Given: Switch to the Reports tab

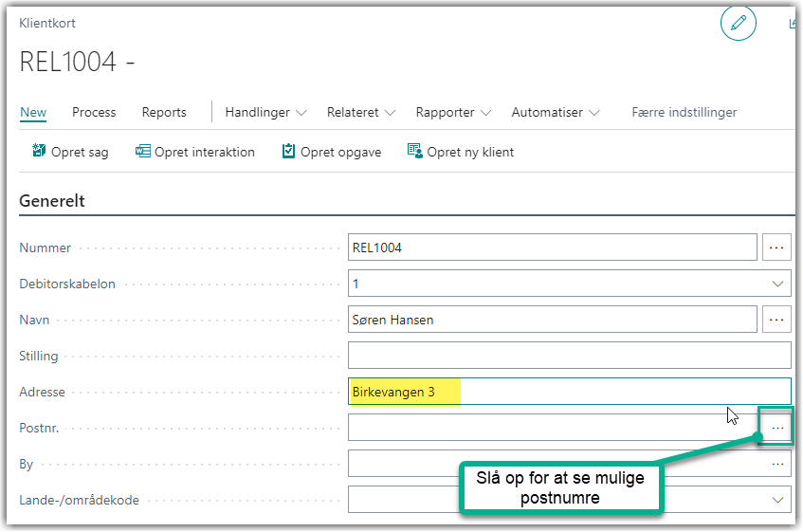Looking at the screenshot, I should click(164, 112).
